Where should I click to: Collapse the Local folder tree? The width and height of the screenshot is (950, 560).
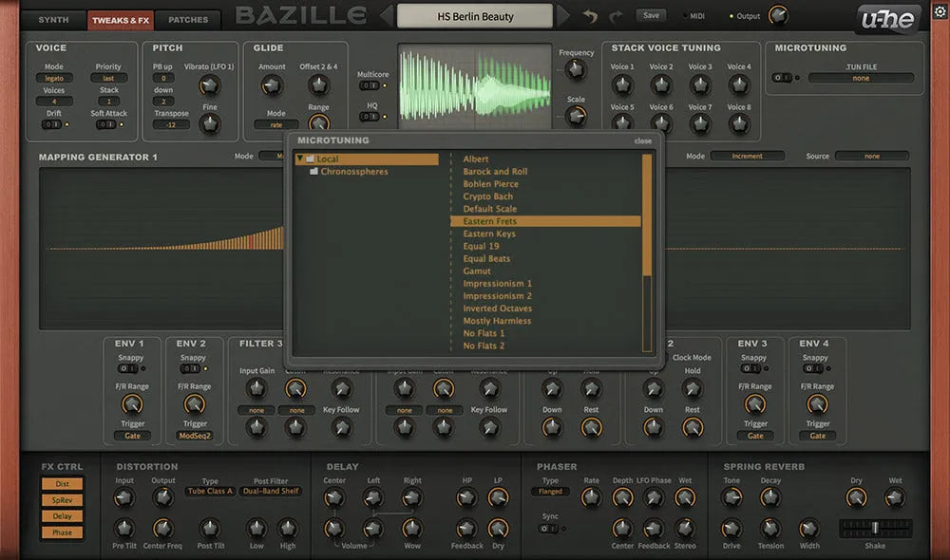click(299, 159)
